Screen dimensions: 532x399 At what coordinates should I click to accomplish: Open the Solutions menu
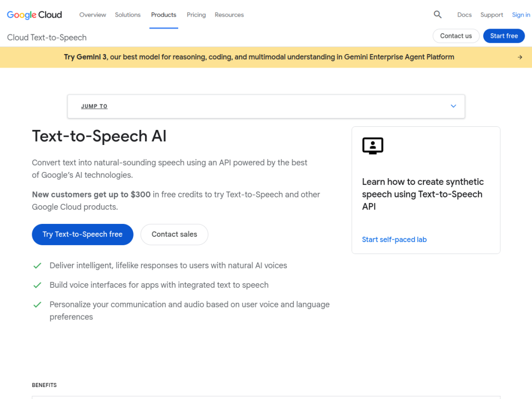pos(128,15)
